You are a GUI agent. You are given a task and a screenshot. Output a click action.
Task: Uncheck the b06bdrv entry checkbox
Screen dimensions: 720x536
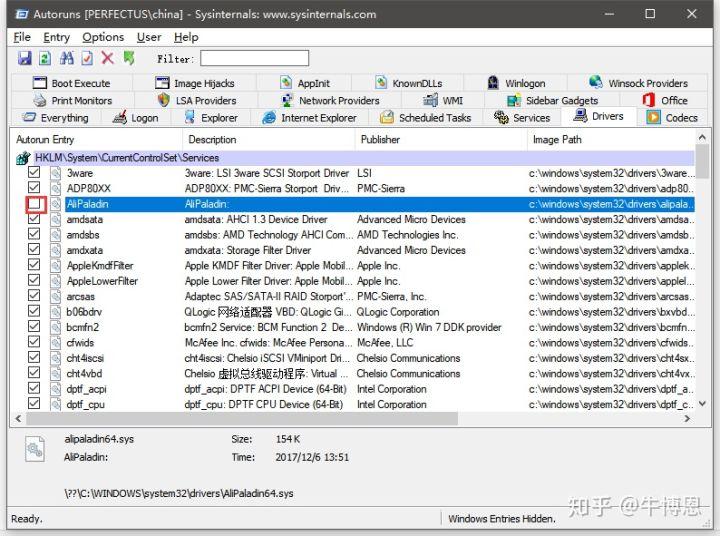point(34,311)
